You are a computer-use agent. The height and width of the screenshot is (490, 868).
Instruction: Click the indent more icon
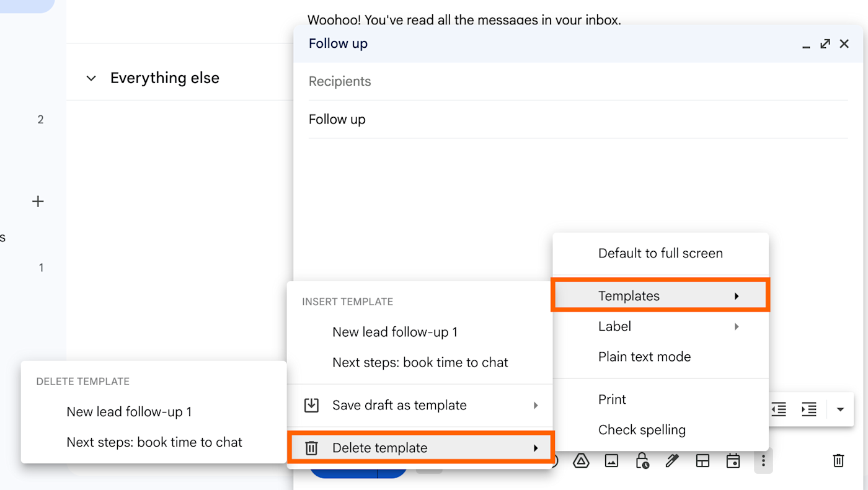(808, 409)
